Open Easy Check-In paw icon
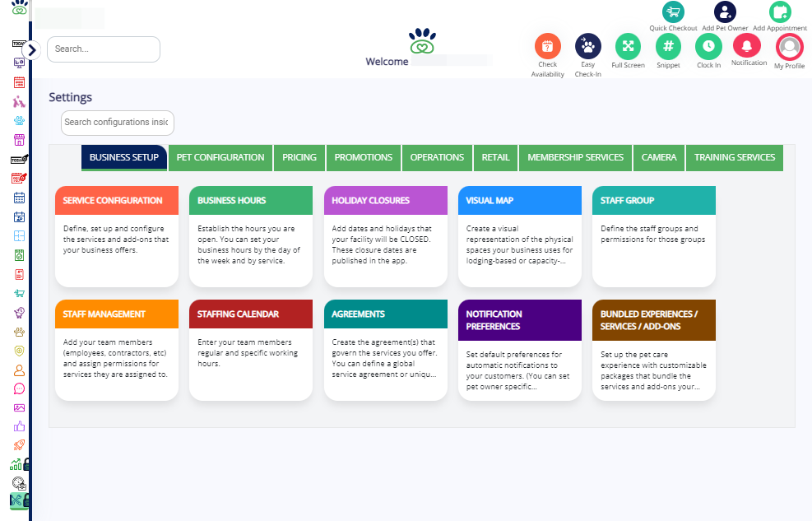 (x=587, y=47)
